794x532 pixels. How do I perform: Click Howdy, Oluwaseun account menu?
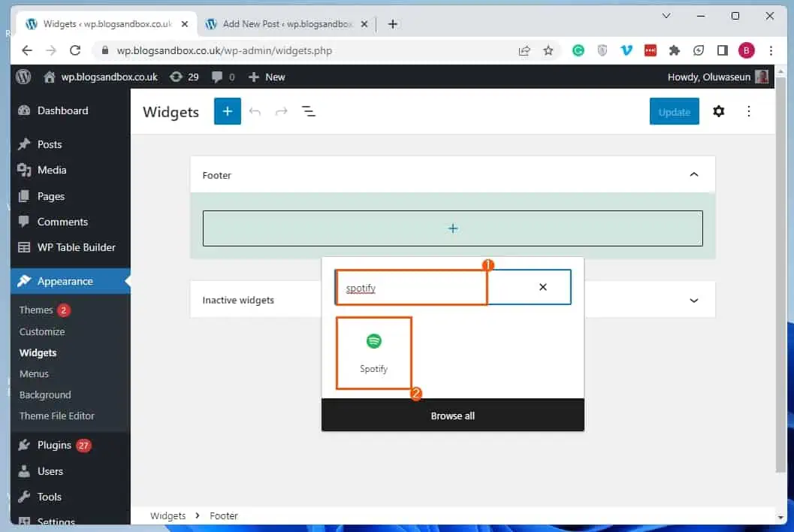pyautogui.click(x=717, y=77)
